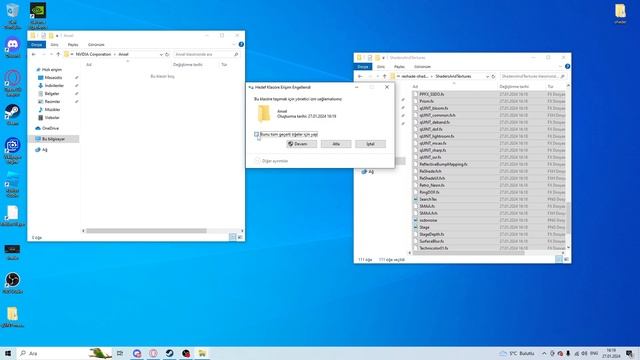Select Prism.fx file in ShadersAndTextures
The width and height of the screenshot is (640, 360).
pyautogui.click(x=427, y=101)
